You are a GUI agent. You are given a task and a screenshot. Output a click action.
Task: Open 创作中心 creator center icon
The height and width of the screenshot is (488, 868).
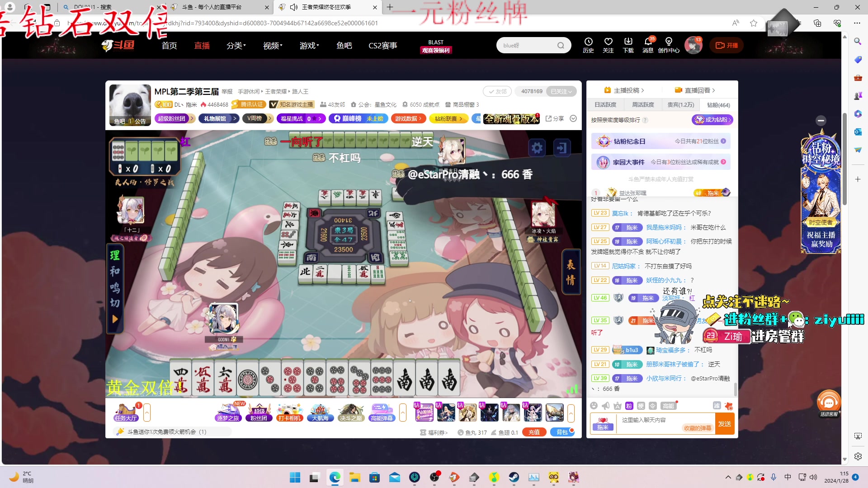coord(669,45)
